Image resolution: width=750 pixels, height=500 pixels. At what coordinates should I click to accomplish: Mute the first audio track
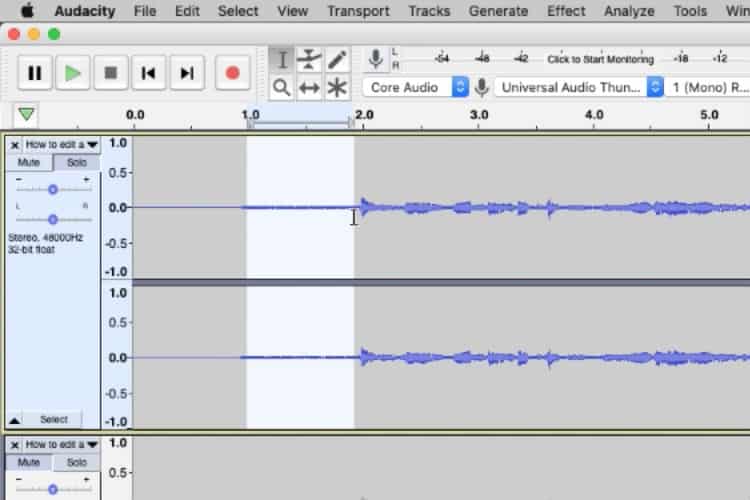(29, 163)
